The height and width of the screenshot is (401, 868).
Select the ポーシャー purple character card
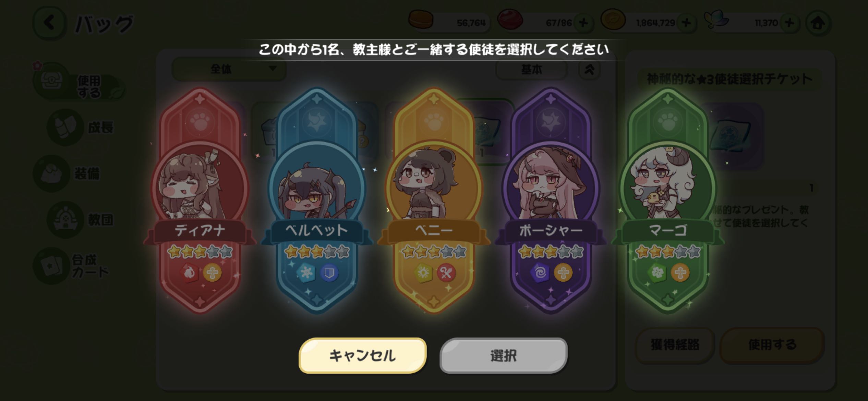[x=551, y=200]
